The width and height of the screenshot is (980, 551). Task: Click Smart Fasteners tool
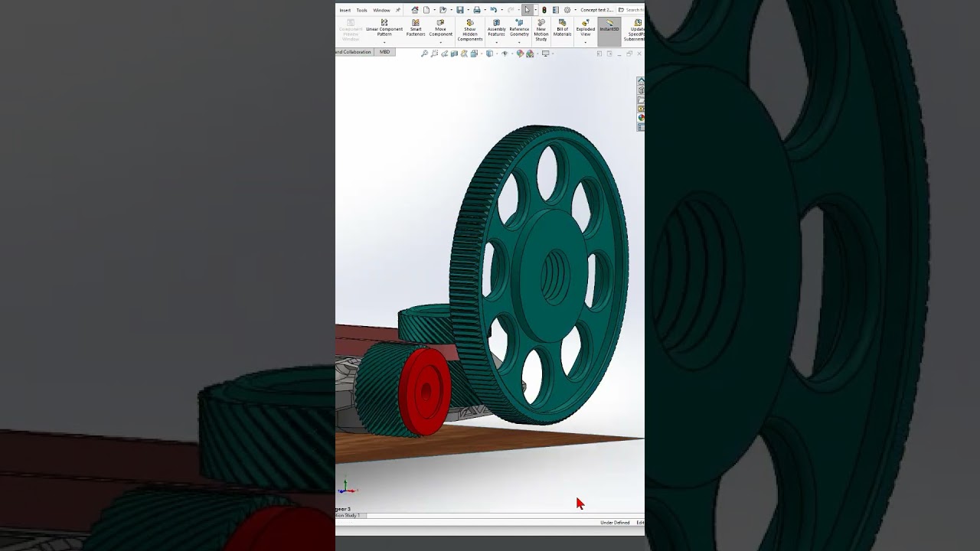click(416, 28)
